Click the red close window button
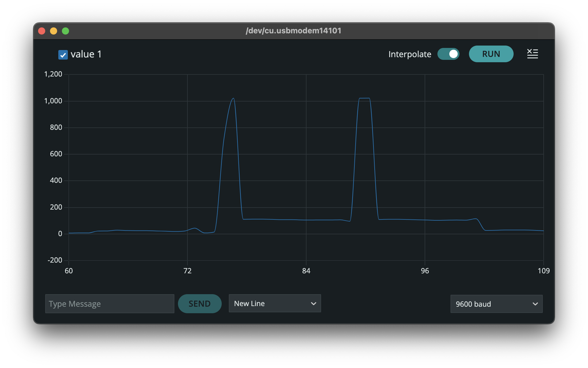This screenshot has width=588, height=368. 42,31
